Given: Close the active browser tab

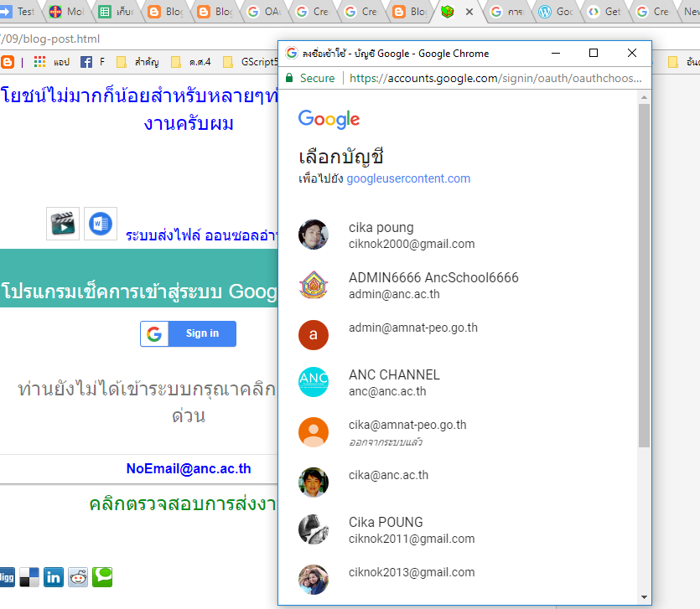Looking at the screenshot, I should click(469, 12).
